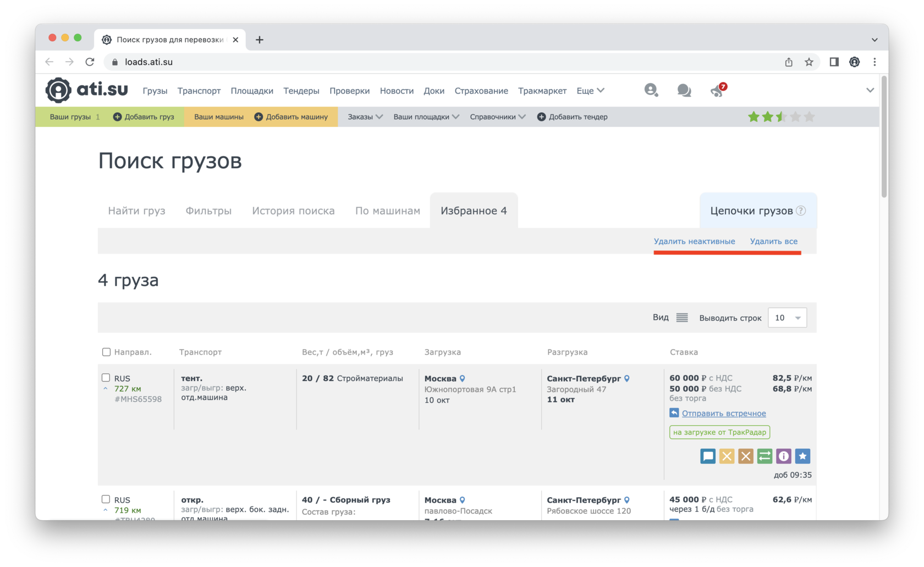Open the browser side panel icon
Screen dimensions: 924x567
[x=834, y=62]
